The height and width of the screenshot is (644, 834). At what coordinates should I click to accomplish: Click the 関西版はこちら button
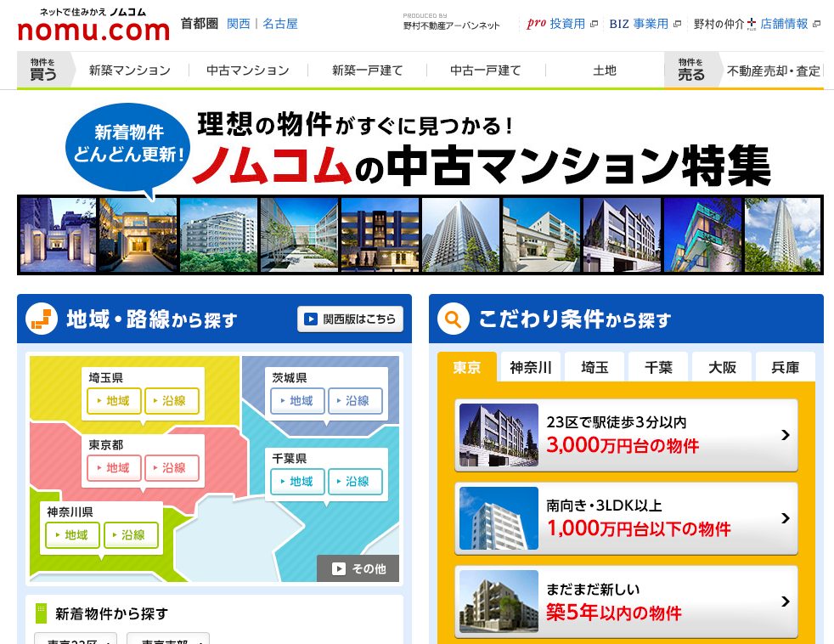click(350, 319)
